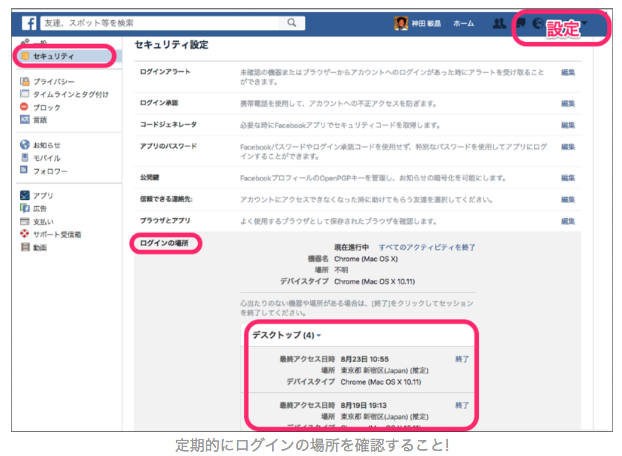Open the ホーム link in header
The height and width of the screenshot is (456, 622).
click(x=463, y=23)
